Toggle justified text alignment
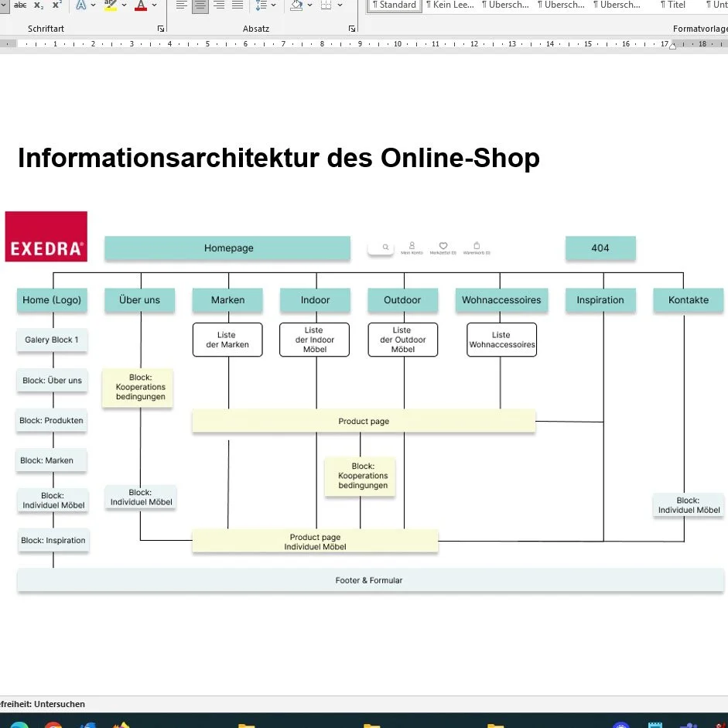 238,5
